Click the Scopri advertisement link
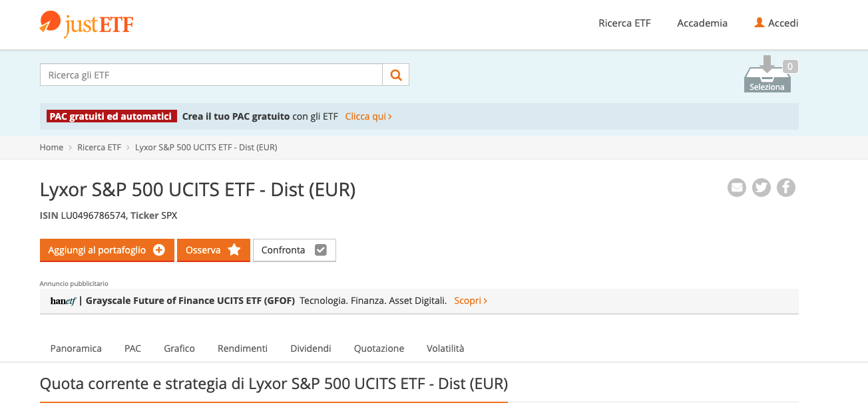The height and width of the screenshot is (415, 868). 471,301
